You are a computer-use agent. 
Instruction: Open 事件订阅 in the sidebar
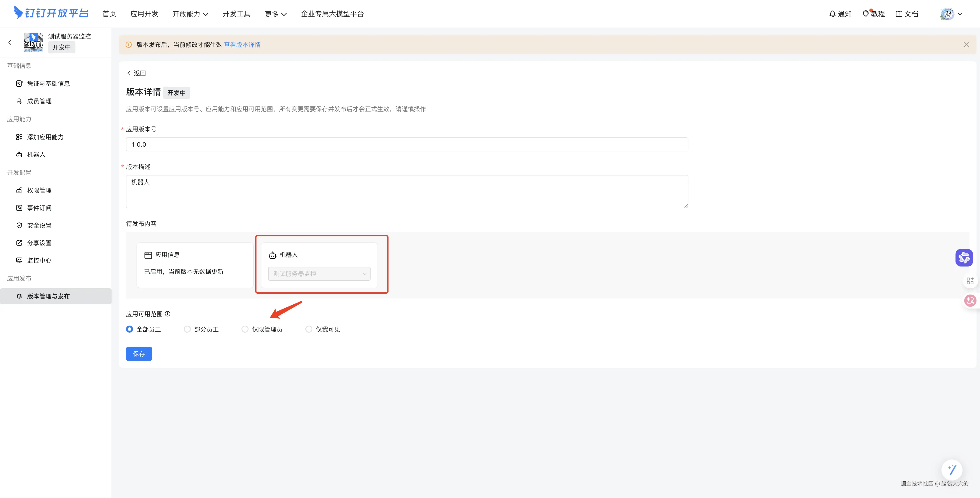pos(39,208)
